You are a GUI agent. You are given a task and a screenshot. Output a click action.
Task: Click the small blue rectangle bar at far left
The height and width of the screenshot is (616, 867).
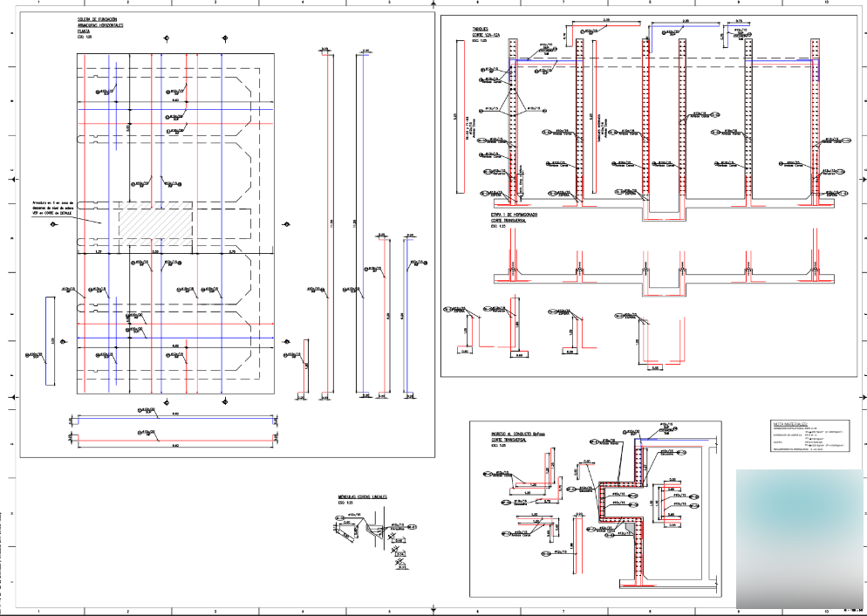[x=51, y=340]
